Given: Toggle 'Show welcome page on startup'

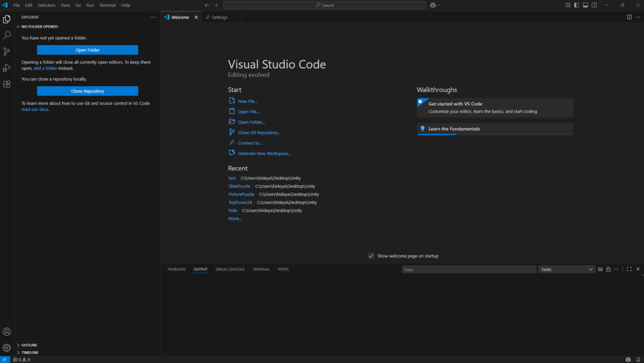Looking at the screenshot, I should point(371,256).
